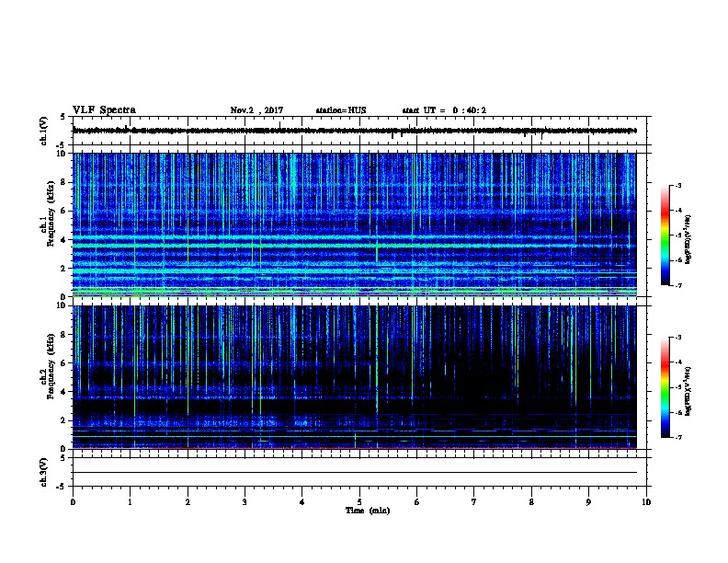Image resolution: width=728 pixels, height=563 pixels.
Task: Click the "station=HUS" header label
Action: [341, 110]
